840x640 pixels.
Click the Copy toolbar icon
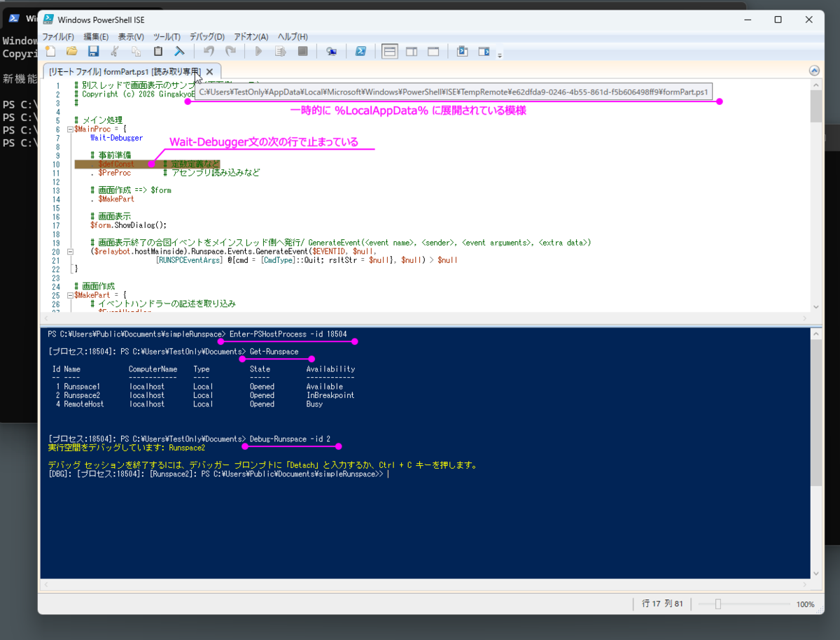(136, 51)
